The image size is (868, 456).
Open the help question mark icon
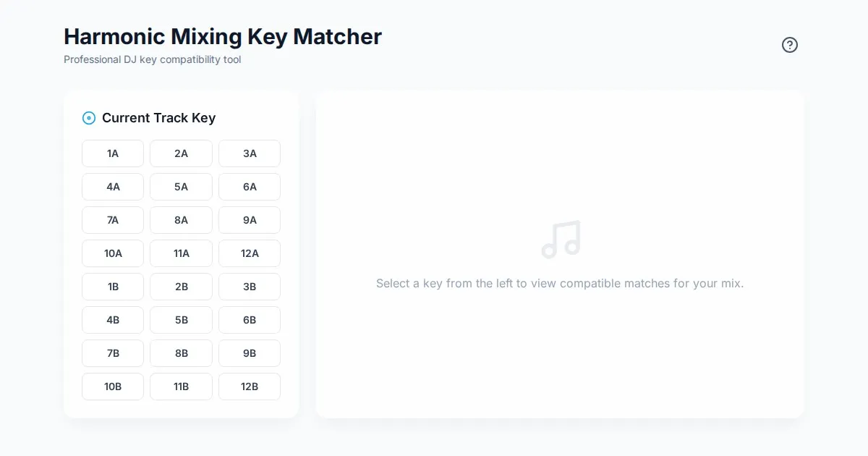[x=789, y=45]
